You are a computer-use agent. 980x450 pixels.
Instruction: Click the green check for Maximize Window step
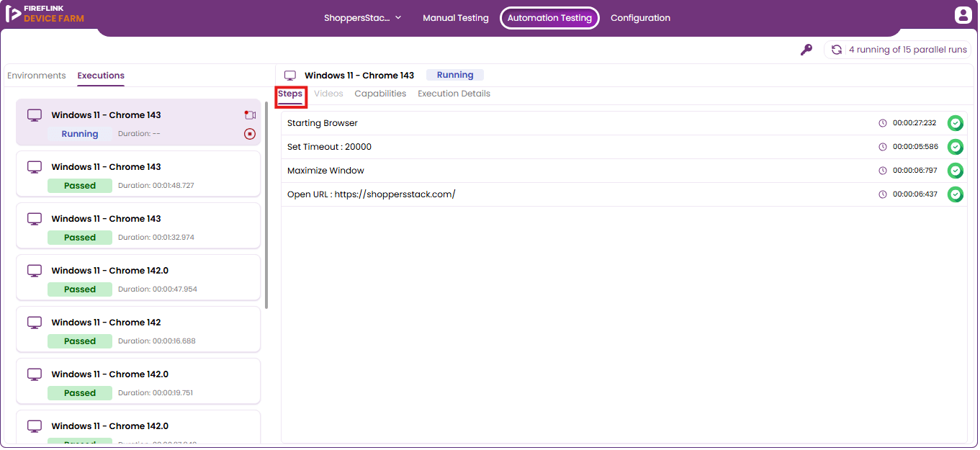point(956,171)
